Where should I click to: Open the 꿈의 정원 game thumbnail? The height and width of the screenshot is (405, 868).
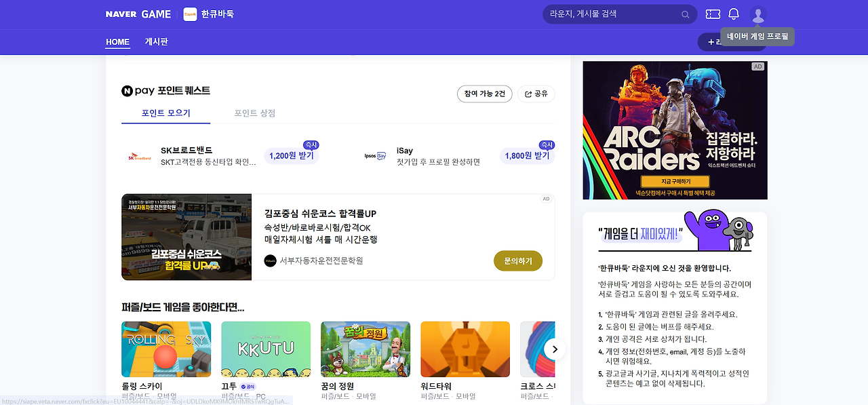tap(366, 349)
